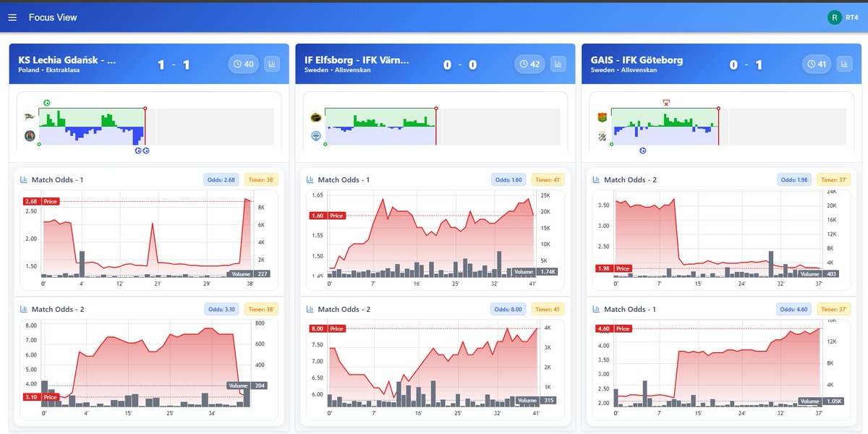Image resolution: width=868 pixels, height=434 pixels.
Task: Click the Odds: 2.68 badge
Action: tap(221, 179)
